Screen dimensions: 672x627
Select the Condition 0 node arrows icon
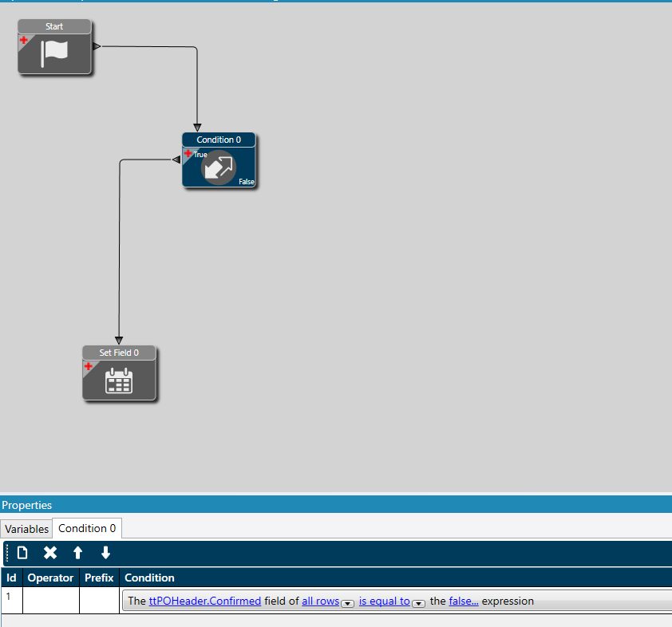pos(219,168)
